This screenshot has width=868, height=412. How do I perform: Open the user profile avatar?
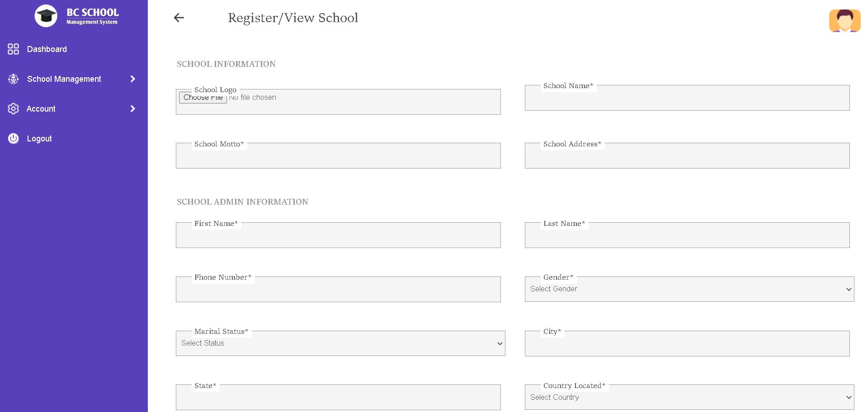click(x=844, y=21)
